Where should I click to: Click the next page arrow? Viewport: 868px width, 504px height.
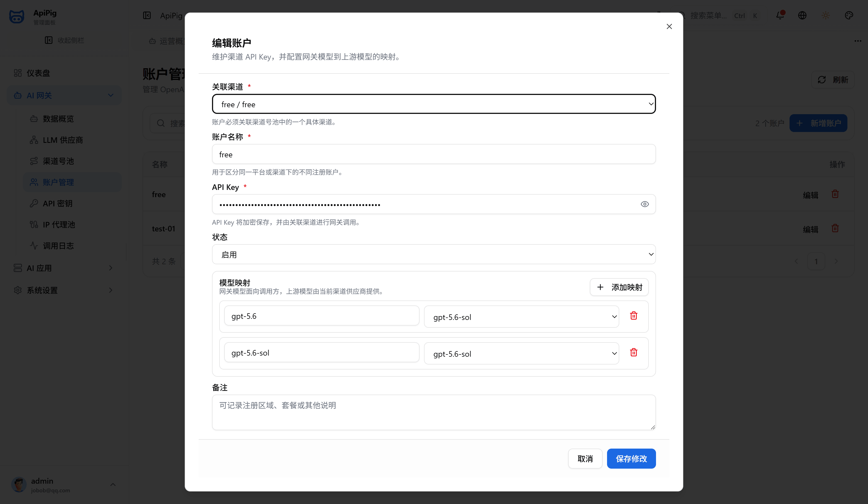[x=836, y=261]
